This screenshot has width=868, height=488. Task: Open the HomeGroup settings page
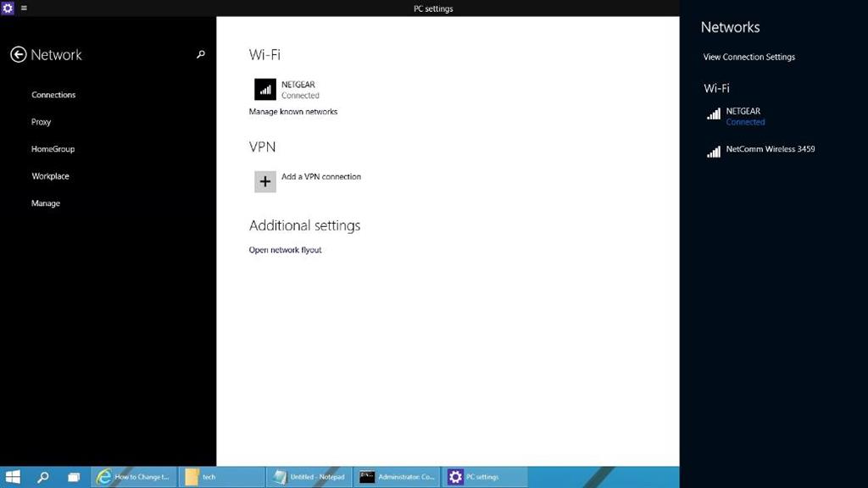coord(53,148)
